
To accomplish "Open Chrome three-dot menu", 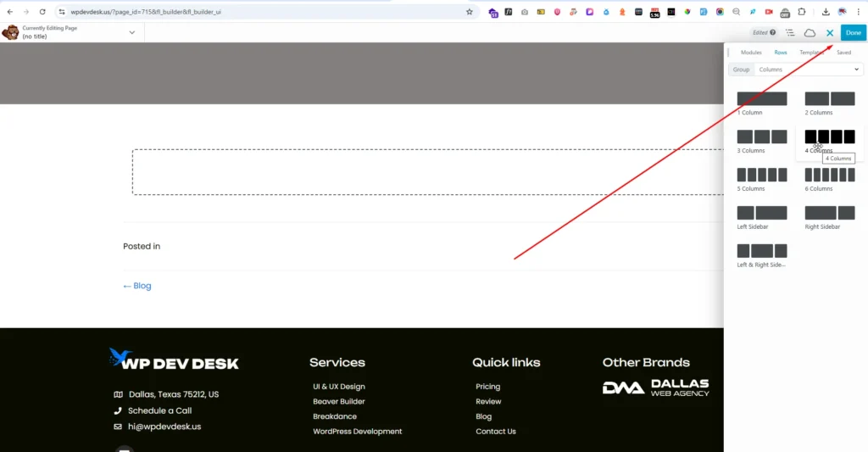I will coord(859,12).
